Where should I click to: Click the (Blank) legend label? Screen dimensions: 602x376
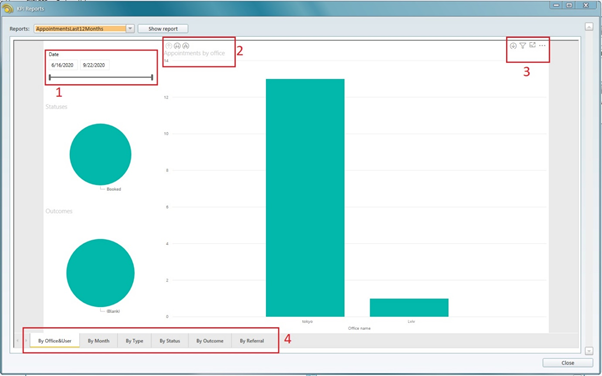pyautogui.click(x=113, y=311)
